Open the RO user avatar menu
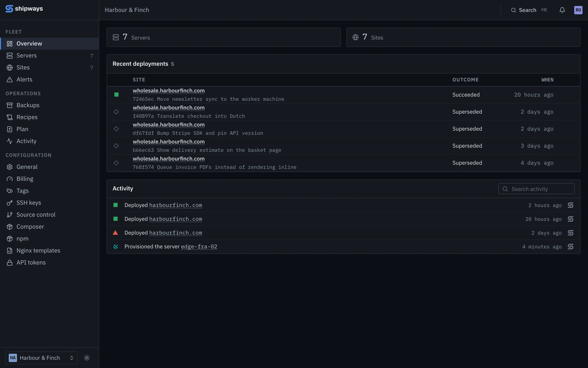Viewport: 588px width, 368px height. click(x=578, y=10)
